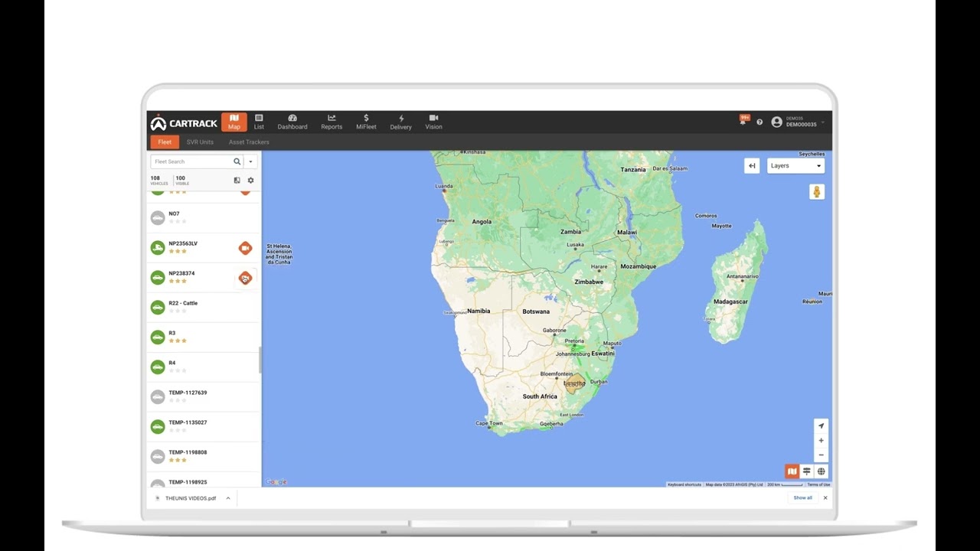The image size is (980, 551).
Task: Open the Map view tab
Action: [234, 122]
